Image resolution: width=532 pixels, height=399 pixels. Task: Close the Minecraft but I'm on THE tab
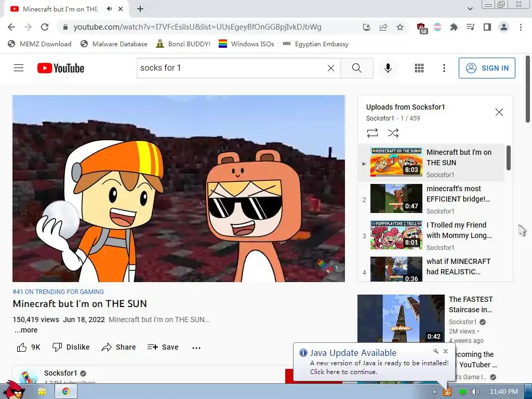[121, 9]
